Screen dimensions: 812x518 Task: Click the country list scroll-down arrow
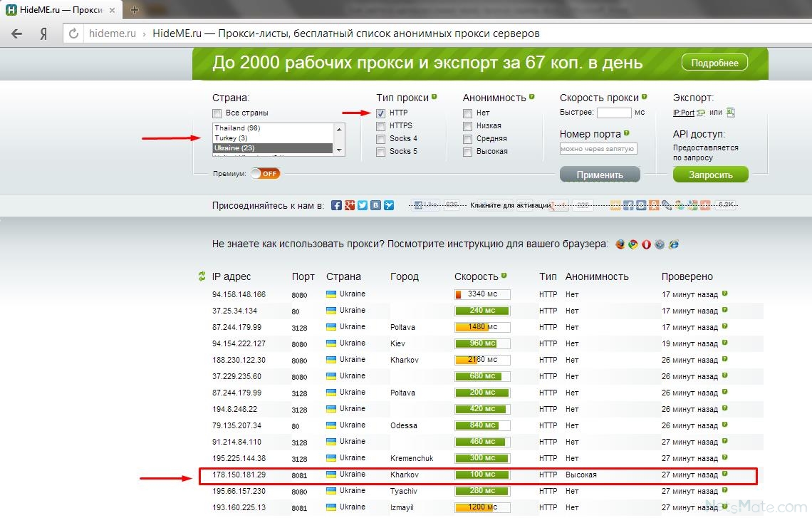(x=339, y=150)
